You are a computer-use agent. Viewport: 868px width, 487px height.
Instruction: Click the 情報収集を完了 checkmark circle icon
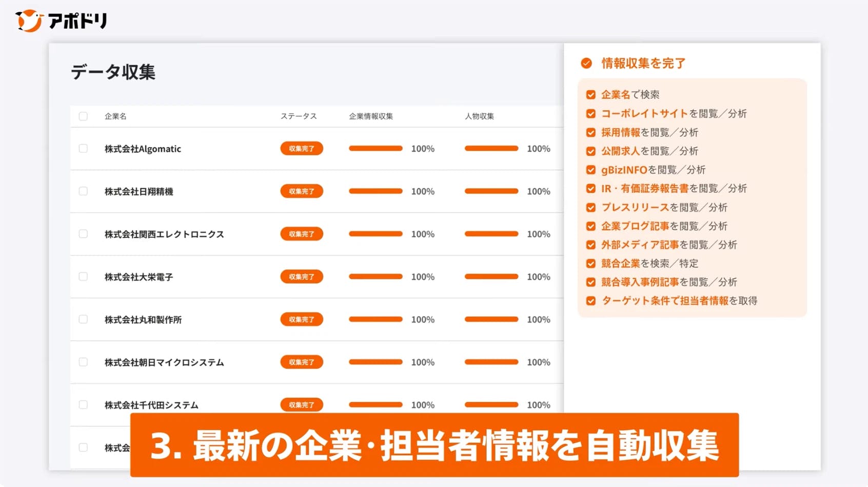tap(586, 63)
